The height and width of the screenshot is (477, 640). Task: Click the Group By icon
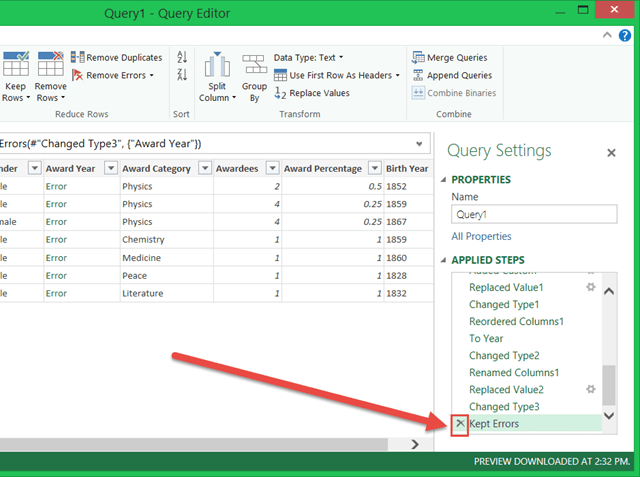(x=254, y=67)
